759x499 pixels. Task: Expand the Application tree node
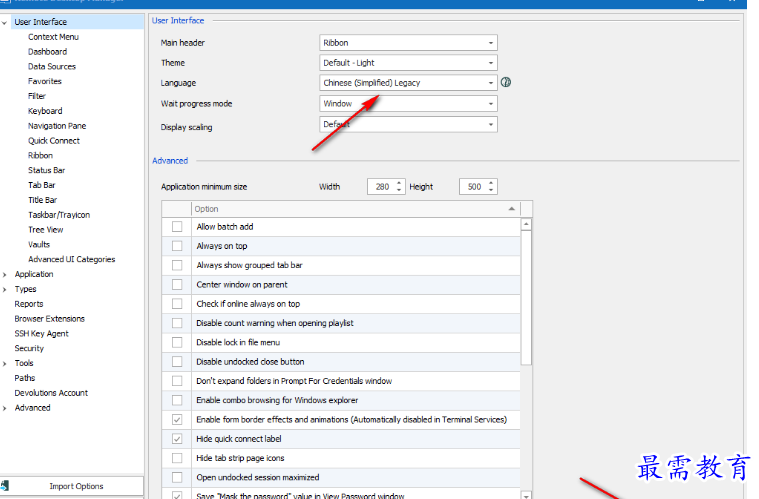4,274
